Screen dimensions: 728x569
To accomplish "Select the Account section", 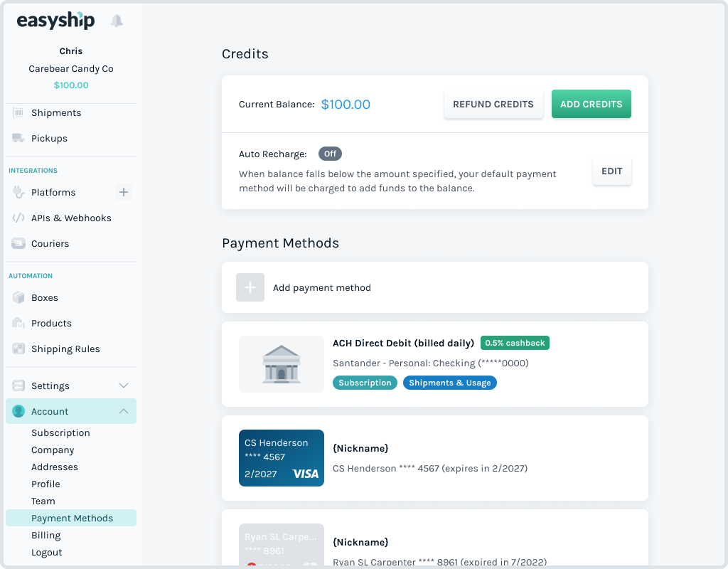I will [x=71, y=411].
